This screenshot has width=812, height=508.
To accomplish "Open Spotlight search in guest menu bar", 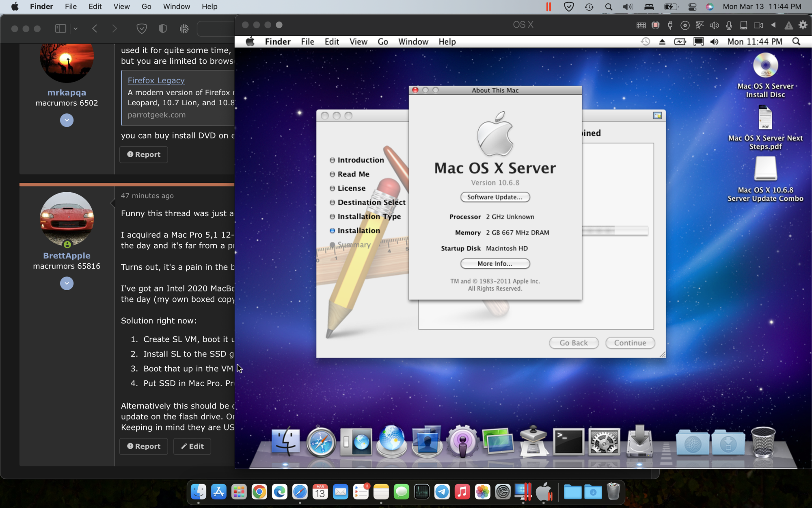I will 796,41.
